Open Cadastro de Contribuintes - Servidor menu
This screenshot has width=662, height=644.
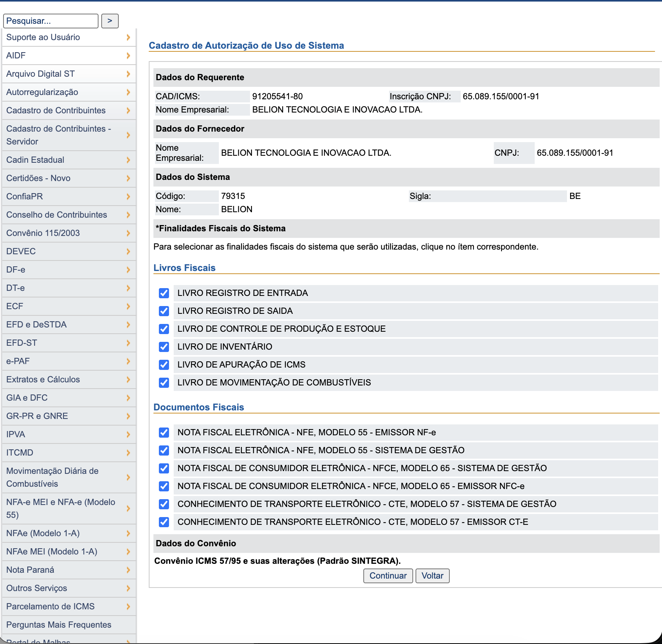(x=69, y=135)
